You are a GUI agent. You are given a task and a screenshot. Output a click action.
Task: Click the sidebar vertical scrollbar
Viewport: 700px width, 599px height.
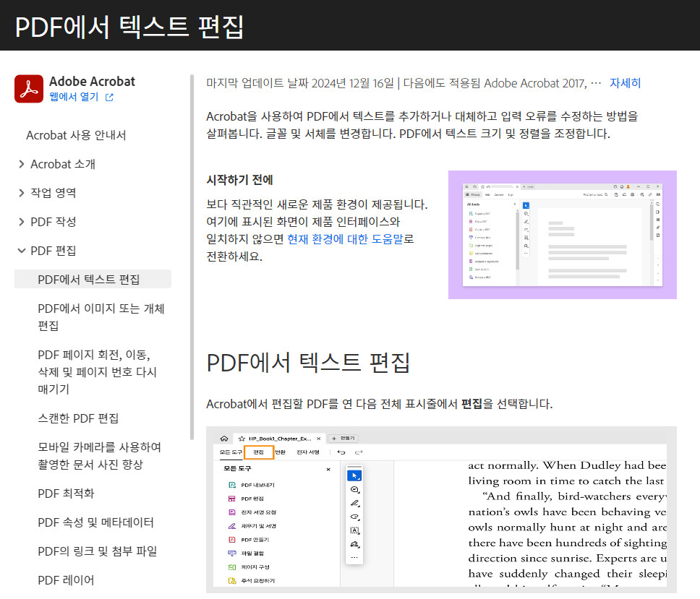click(x=192, y=257)
